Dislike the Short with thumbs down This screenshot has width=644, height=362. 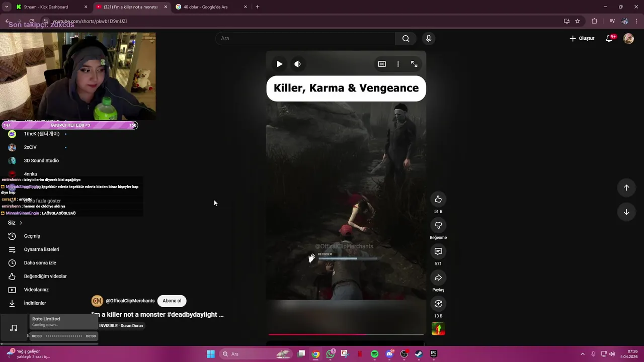pyautogui.click(x=438, y=225)
